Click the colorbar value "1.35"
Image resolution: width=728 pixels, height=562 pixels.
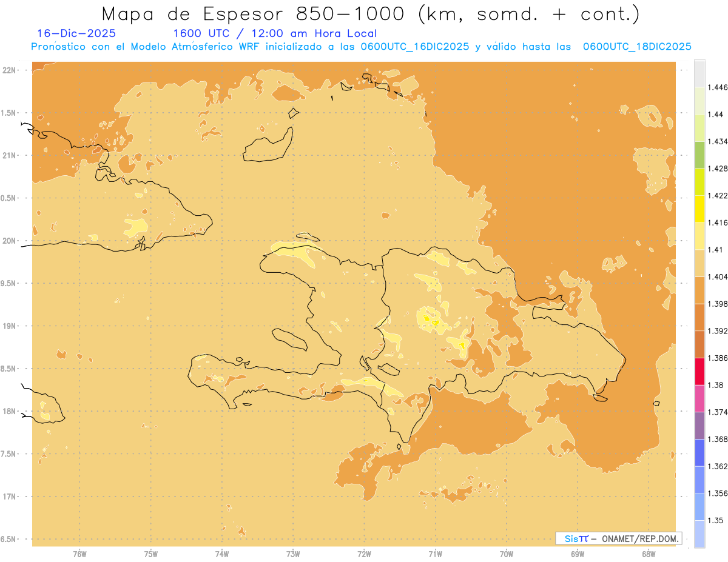click(x=715, y=520)
